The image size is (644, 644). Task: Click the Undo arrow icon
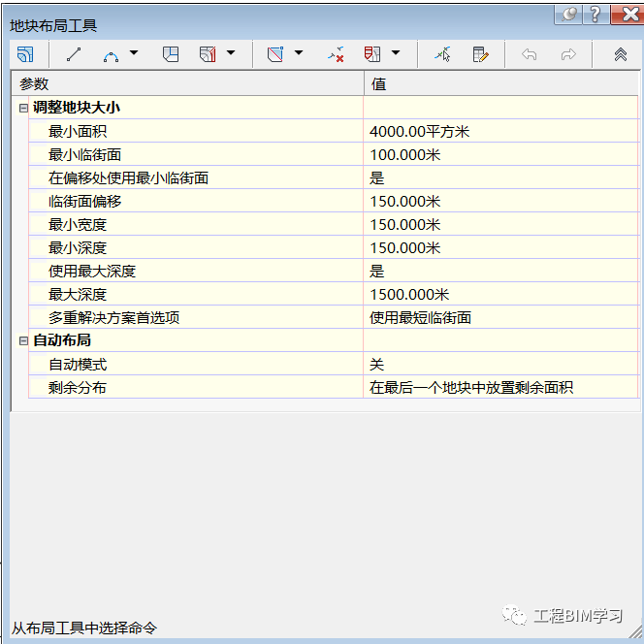click(529, 54)
